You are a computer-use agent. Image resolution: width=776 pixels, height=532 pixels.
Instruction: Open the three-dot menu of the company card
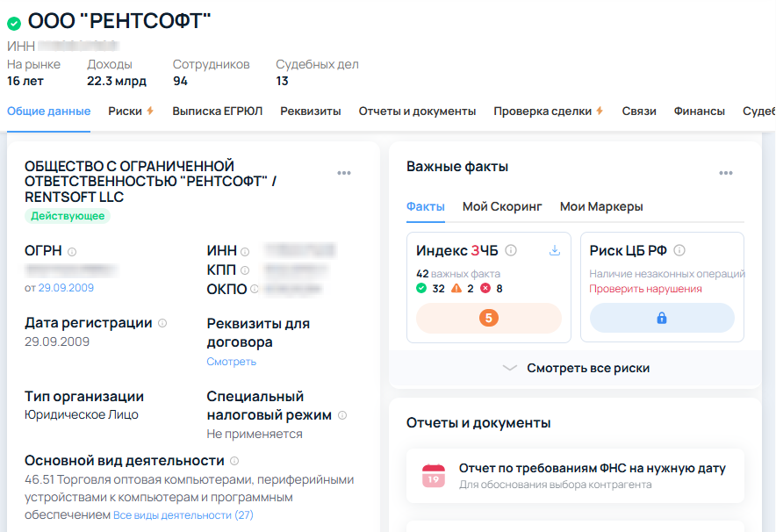coord(344,173)
